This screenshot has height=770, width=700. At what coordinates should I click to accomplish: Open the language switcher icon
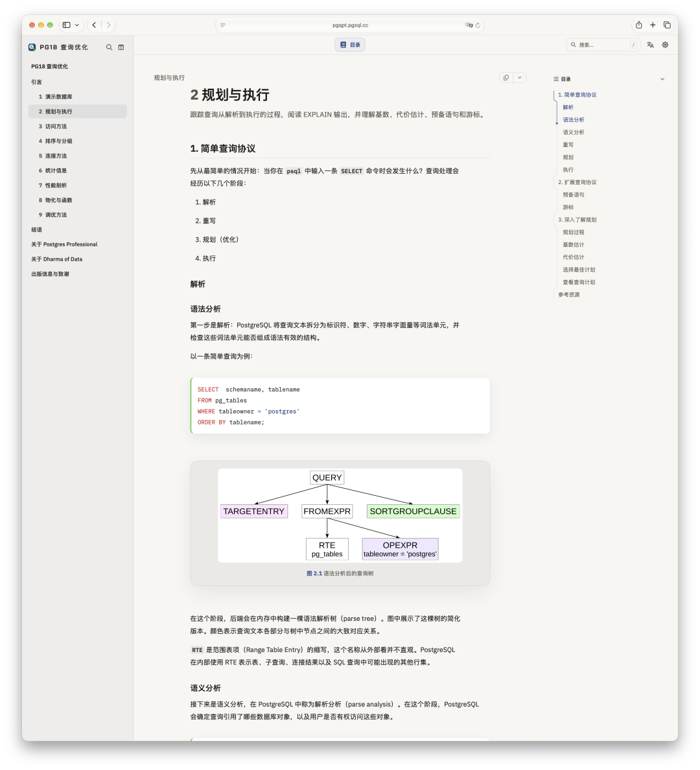[650, 45]
